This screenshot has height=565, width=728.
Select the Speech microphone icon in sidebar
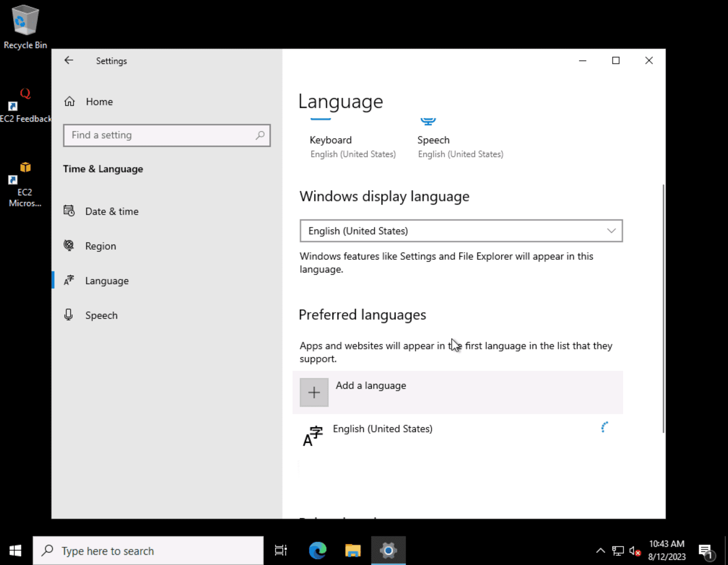pos(69,315)
